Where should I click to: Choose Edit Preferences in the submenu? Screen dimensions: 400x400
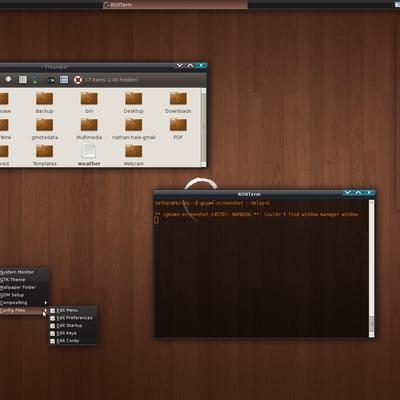click(73, 318)
